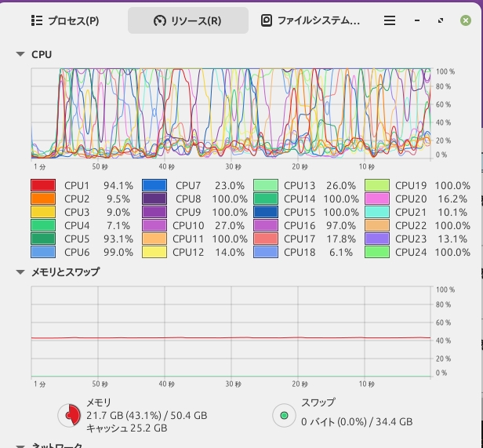Select the リソース tab

188,21
